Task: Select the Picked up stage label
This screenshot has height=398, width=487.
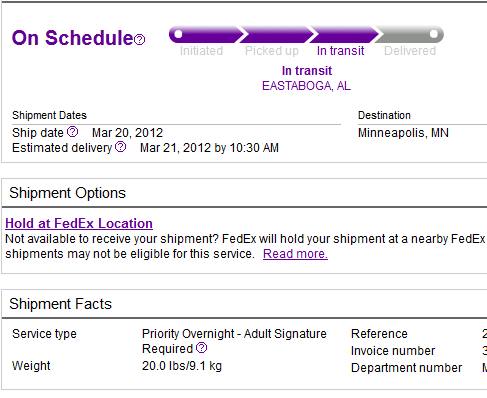Action: coord(272,51)
